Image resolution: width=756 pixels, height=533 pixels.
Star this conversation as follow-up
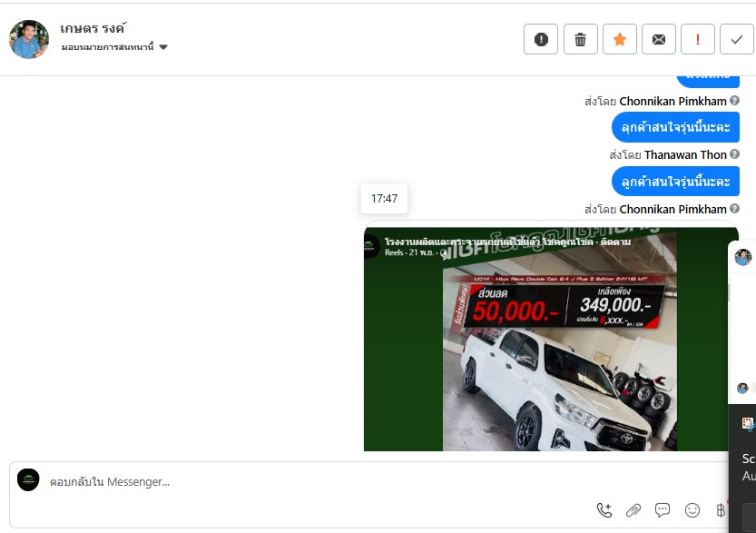[x=620, y=39]
